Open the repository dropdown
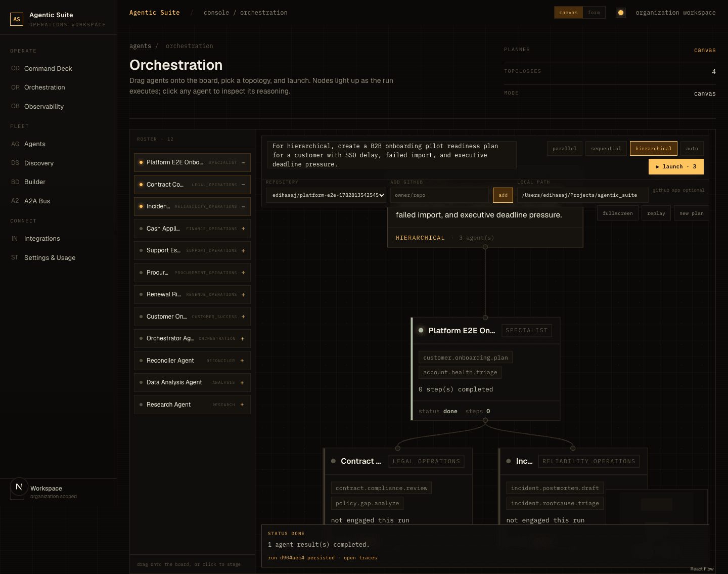This screenshot has width=728, height=574. tap(327, 195)
